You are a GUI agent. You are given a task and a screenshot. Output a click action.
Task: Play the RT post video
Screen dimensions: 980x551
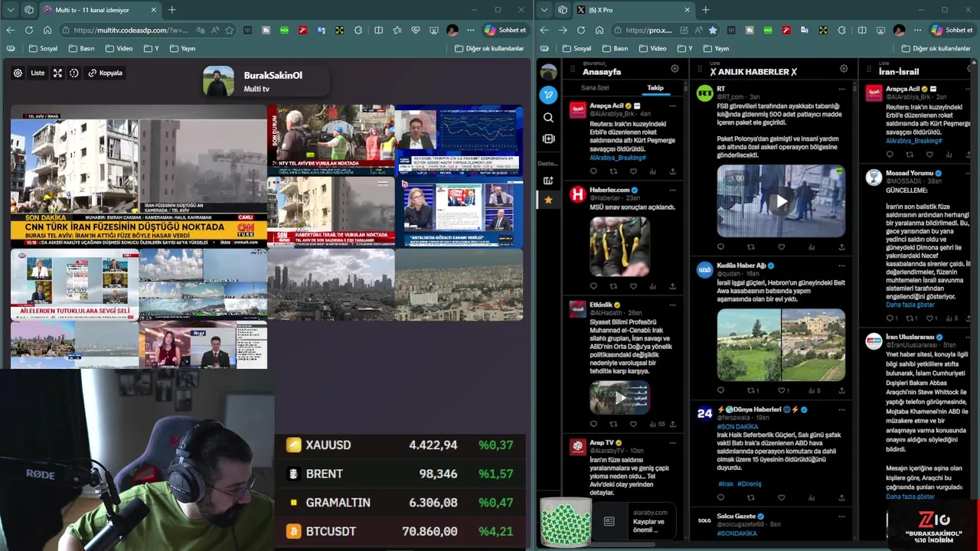pyautogui.click(x=781, y=201)
